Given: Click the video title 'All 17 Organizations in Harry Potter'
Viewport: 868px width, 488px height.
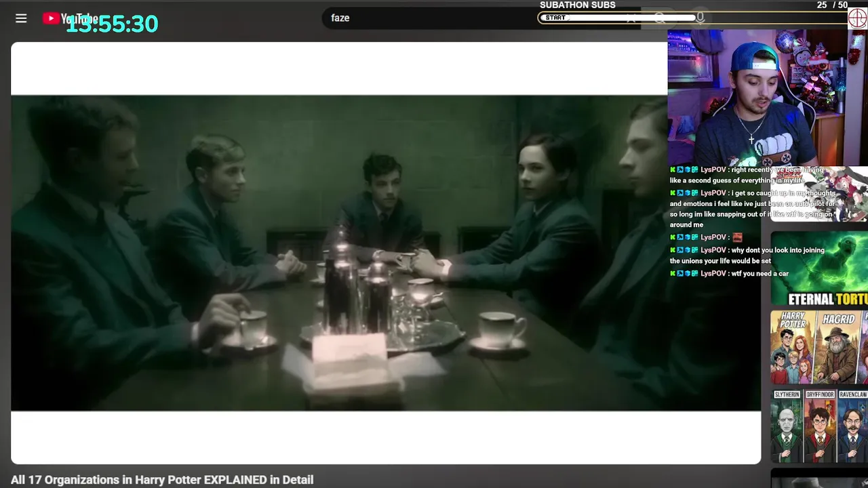Looking at the screenshot, I should pyautogui.click(x=162, y=480).
